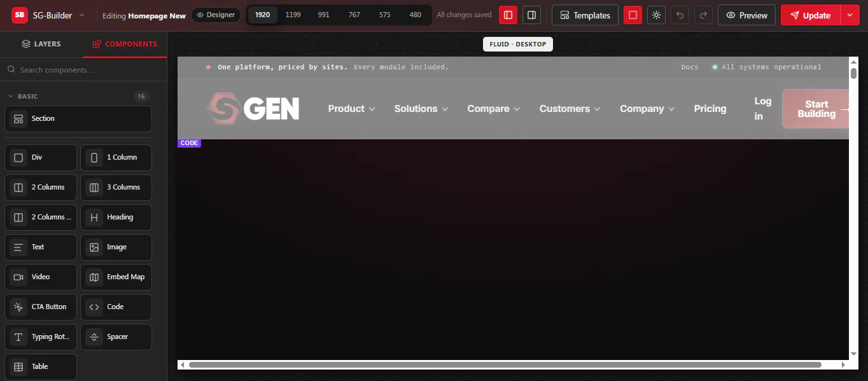Click the SGEN logo in canvas
The height and width of the screenshot is (381, 868).
click(253, 108)
